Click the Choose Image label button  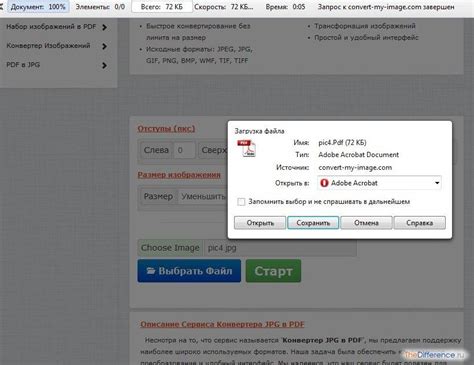pos(170,248)
